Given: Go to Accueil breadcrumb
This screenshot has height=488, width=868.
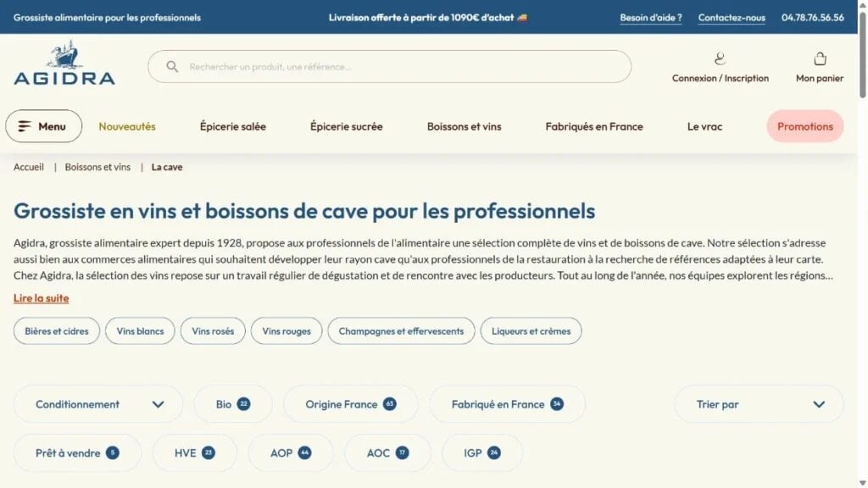Looking at the screenshot, I should click(29, 167).
